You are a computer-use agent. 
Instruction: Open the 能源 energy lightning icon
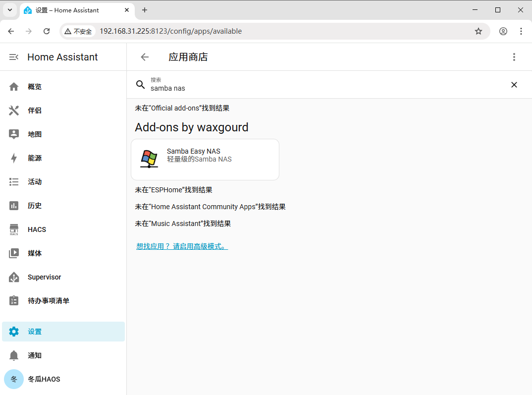click(x=14, y=158)
